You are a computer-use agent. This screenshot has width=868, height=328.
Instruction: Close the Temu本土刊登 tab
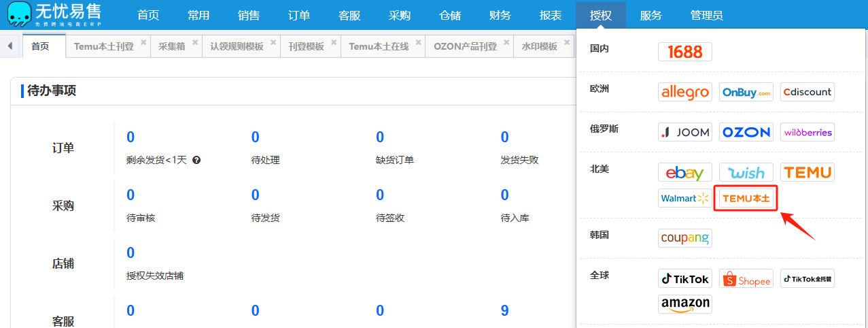(x=143, y=42)
